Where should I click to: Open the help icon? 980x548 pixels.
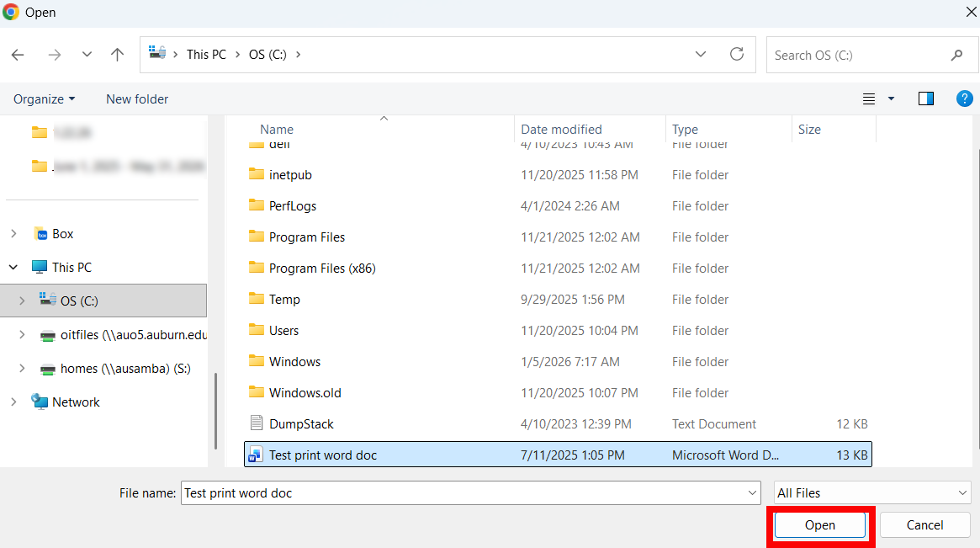pyautogui.click(x=964, y=98)
